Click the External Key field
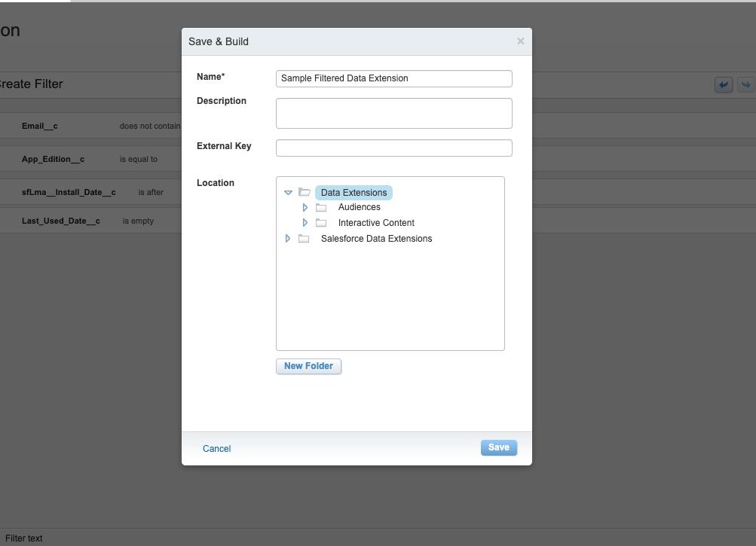 (393, 148)
